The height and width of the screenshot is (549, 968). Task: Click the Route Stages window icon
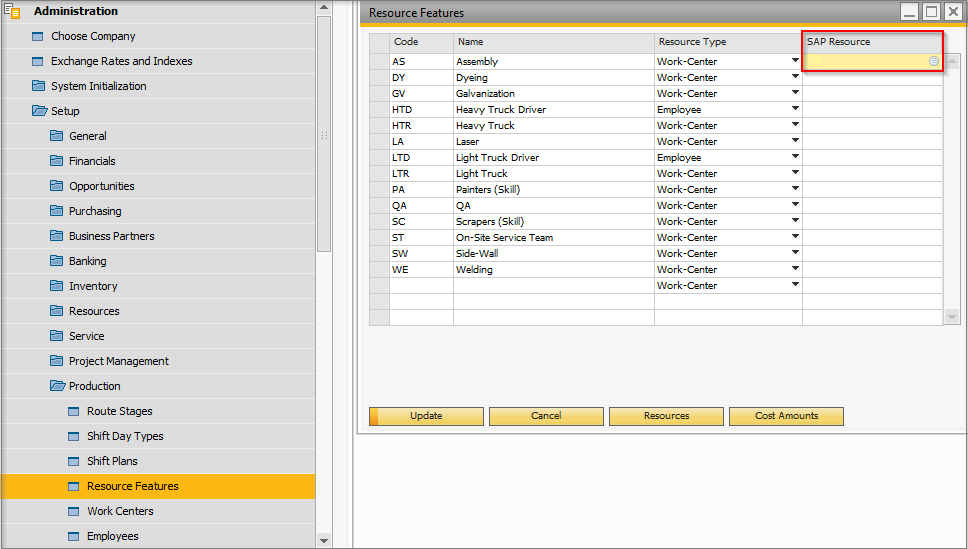click(75, 411)
